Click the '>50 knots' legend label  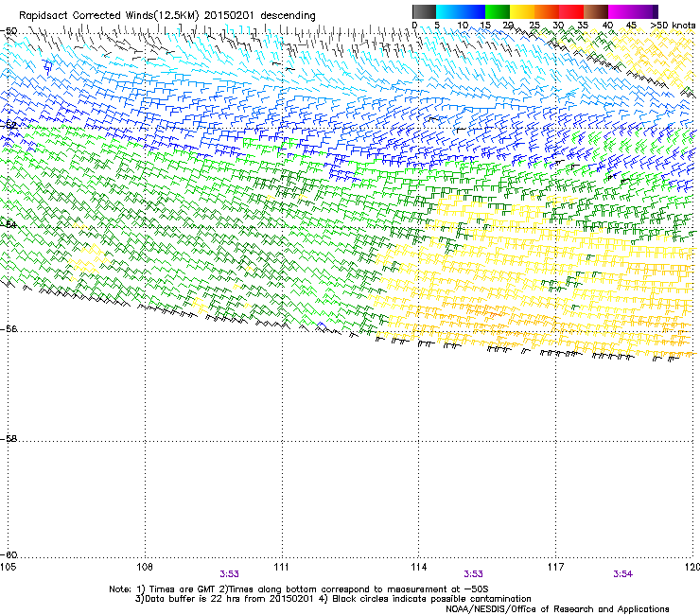(x=673, y=25)
